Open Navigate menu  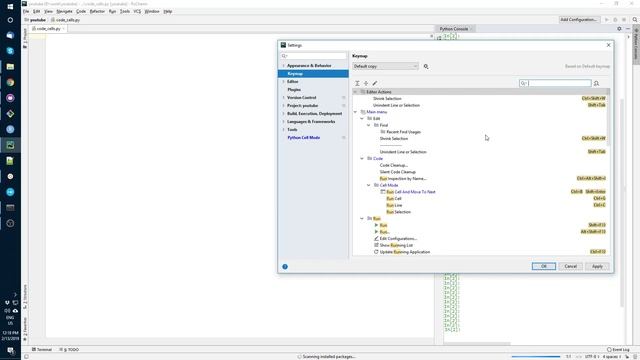(x=64, y=11)
